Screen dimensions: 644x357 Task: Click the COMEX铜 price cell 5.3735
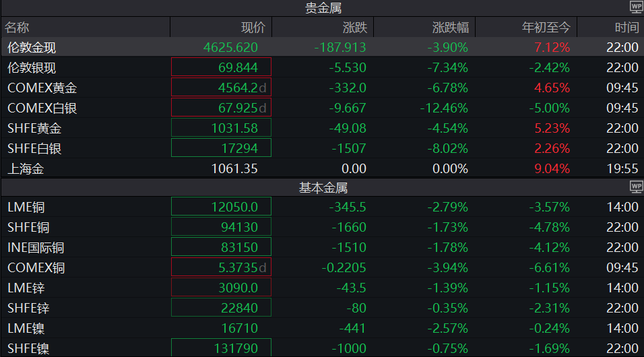pyautogui.click(x=221, y=268)
